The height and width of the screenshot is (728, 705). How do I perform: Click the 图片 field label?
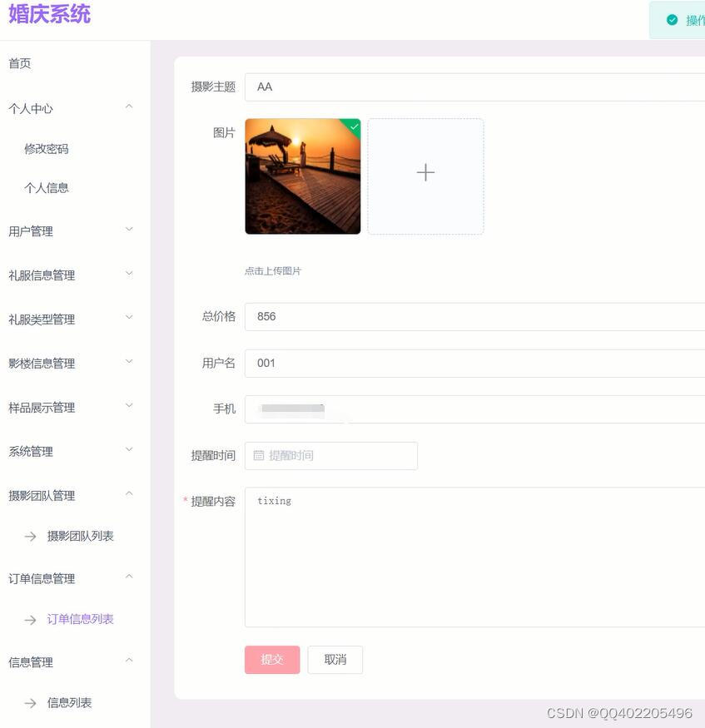click(x=225, y=133)
